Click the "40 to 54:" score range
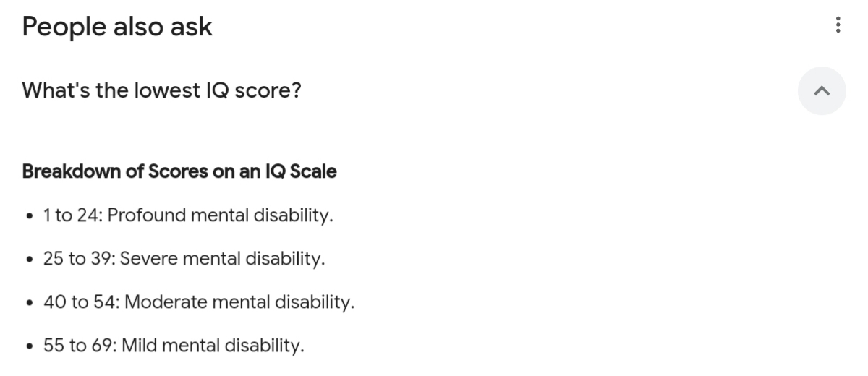 (x=81, y=302)
